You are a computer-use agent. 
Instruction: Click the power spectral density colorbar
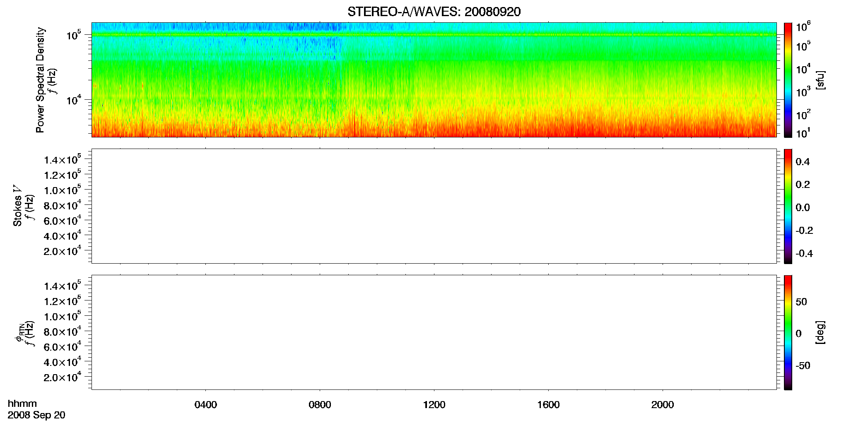point(788,80)
